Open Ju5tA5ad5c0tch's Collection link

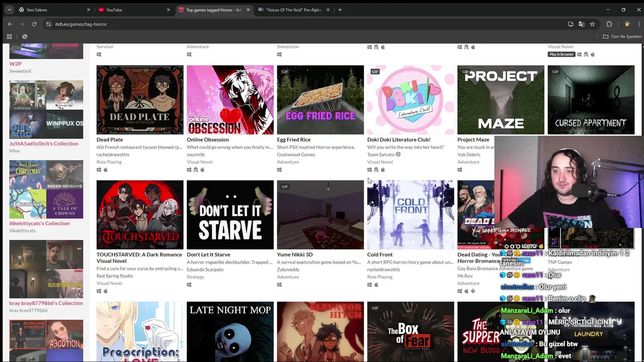(x=44, y=143)
